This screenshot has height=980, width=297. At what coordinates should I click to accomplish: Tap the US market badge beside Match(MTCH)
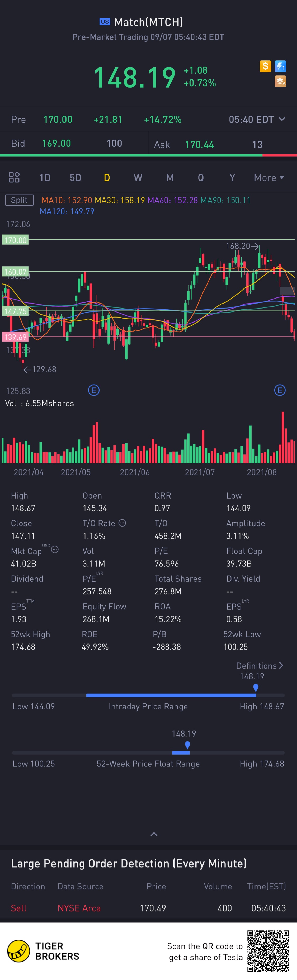[105, 22]
